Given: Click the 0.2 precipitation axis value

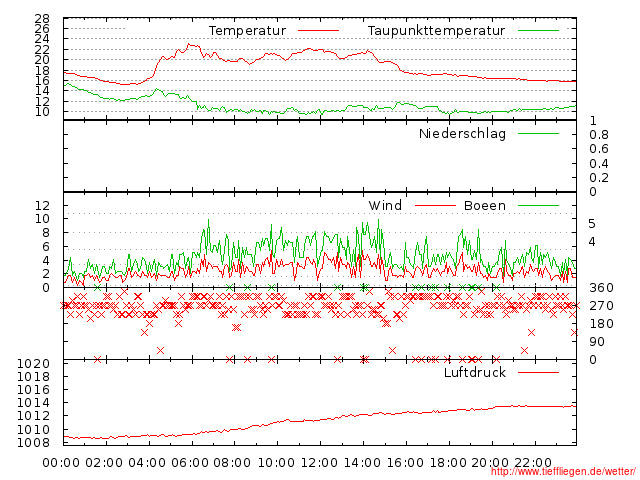Looking at the screenshot, I should (x=599, y=178).
